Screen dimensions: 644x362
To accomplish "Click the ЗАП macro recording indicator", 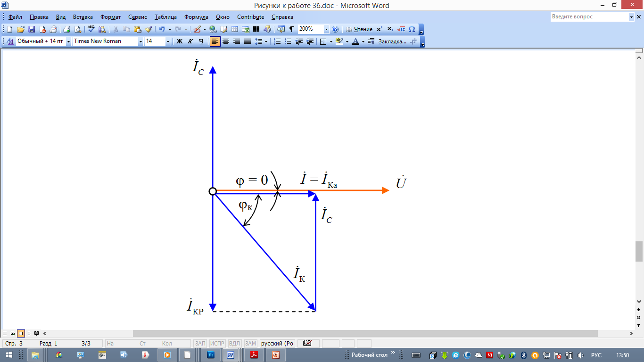I will [200, 344].
